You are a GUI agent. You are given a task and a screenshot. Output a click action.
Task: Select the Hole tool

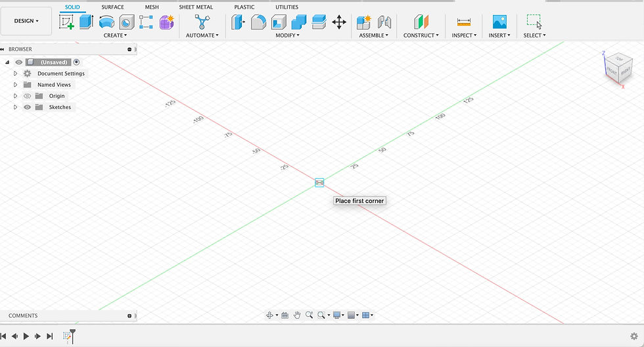tap(126, 22)
